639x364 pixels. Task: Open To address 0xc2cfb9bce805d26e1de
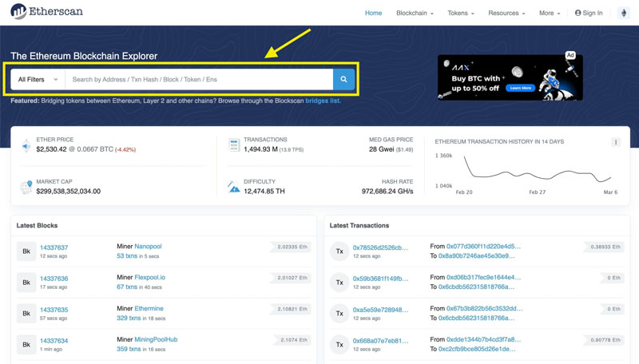(477, 349)
